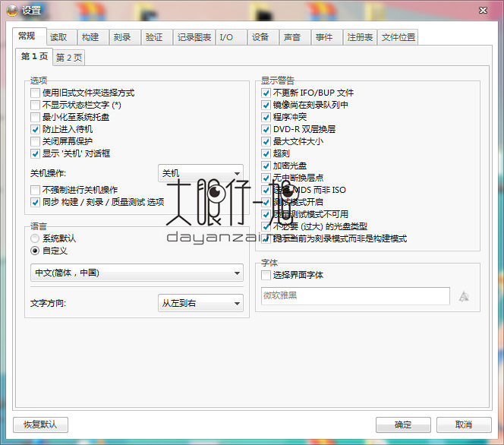Enable 使用旧式文件夹选择方式 checkbox

[83, 93]
